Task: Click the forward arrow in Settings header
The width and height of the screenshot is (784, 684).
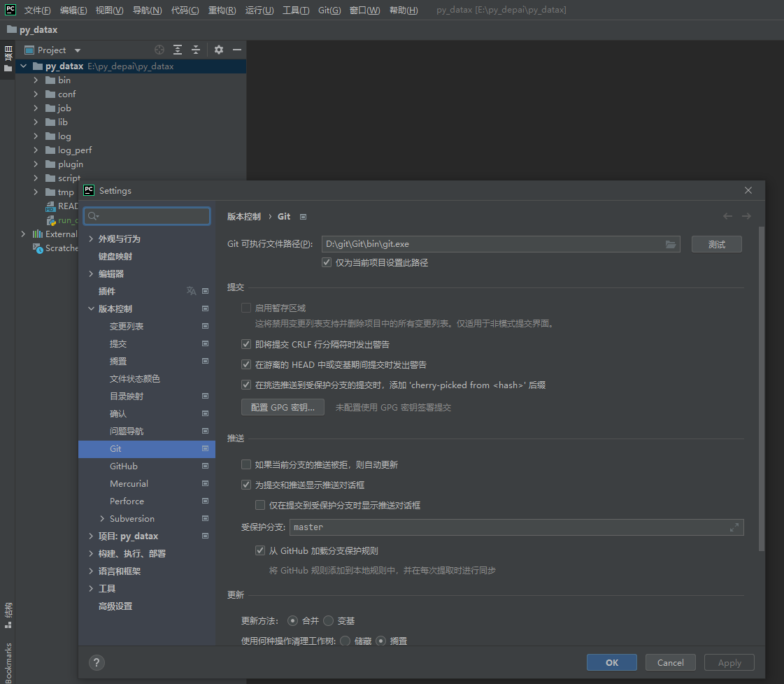Action: pos(746,216)
